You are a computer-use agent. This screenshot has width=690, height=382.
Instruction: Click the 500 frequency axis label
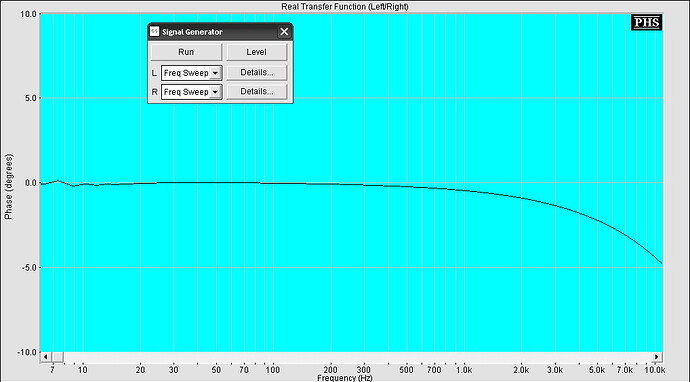[x=406, y=370]
